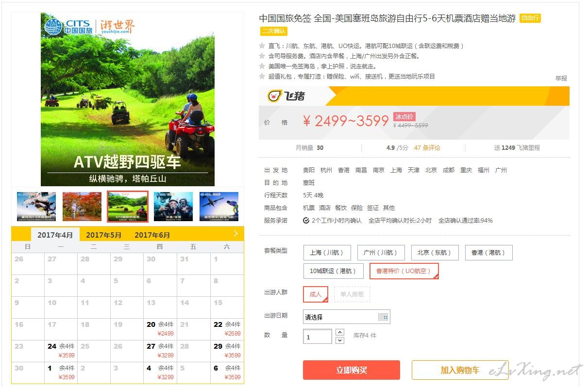The width and height of the screenshot is (588, 387).
Task: Click departure city 南昌
Action: coord(361,170)
